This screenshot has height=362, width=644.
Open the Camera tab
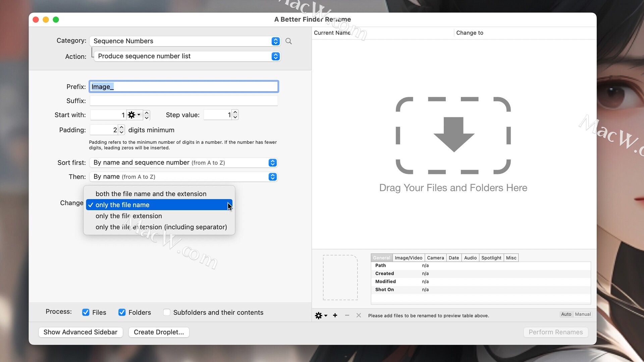(x=435, y=258)
